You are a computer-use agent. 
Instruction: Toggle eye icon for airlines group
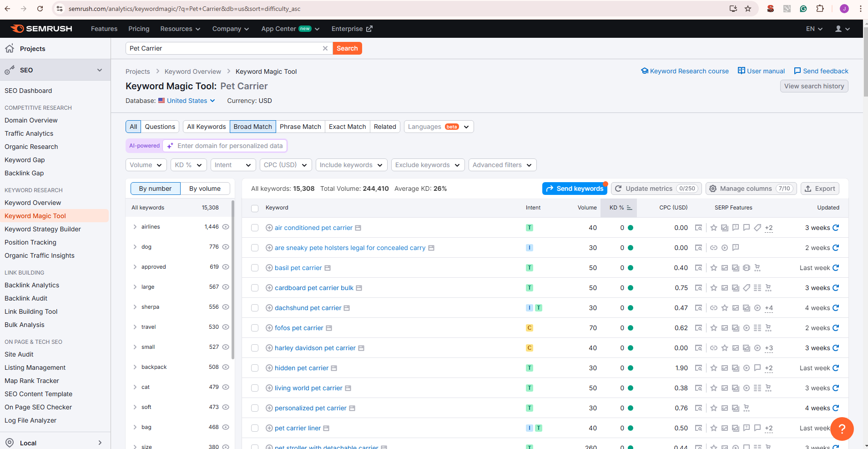226,227
